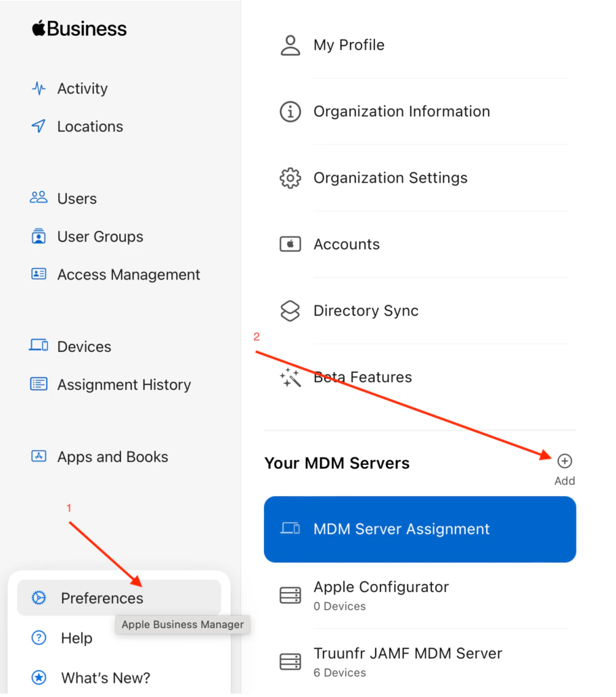616x697 pixels.
Task: Select Apps and Books label
Action: [x=112, y=457]
